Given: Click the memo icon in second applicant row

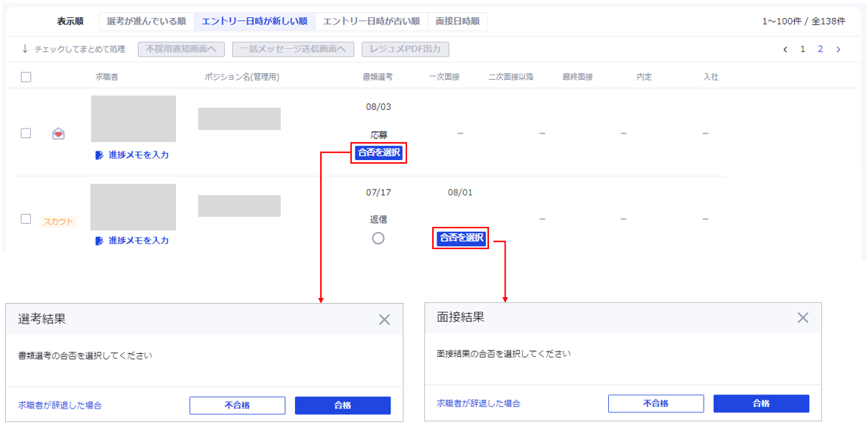Looking at the screenshot, I should pyautogui.click(x=99, y=240).
